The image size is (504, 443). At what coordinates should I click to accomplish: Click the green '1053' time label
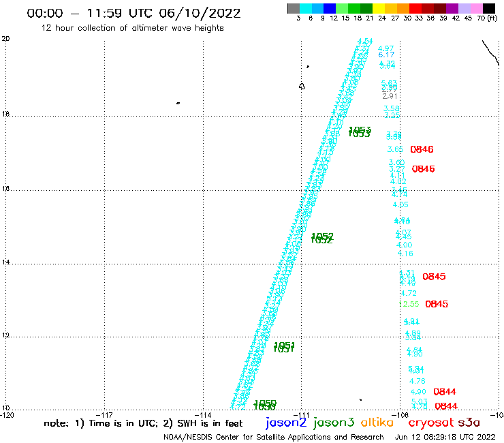(360, 132)
